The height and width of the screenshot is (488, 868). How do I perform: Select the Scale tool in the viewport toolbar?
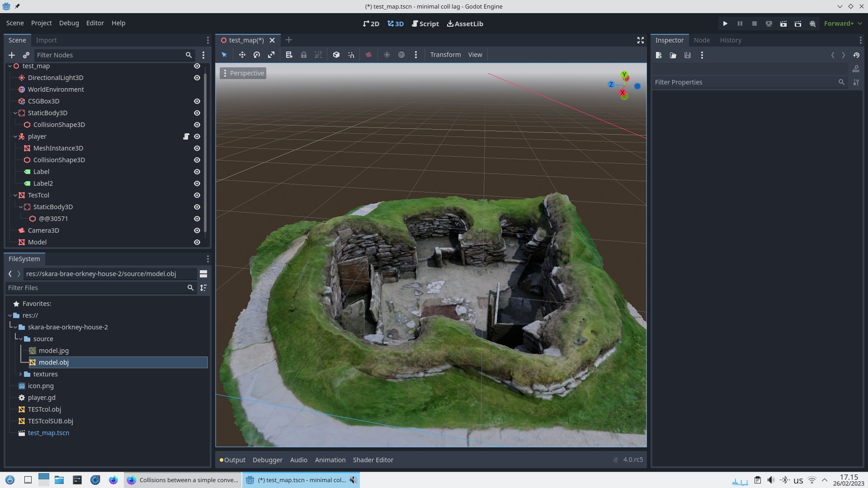click(x=272, y=55)
